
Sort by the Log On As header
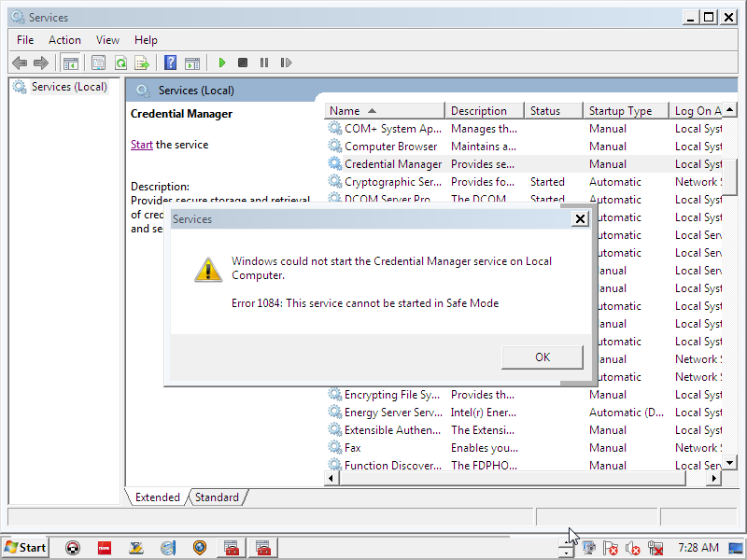coord(698,111)
